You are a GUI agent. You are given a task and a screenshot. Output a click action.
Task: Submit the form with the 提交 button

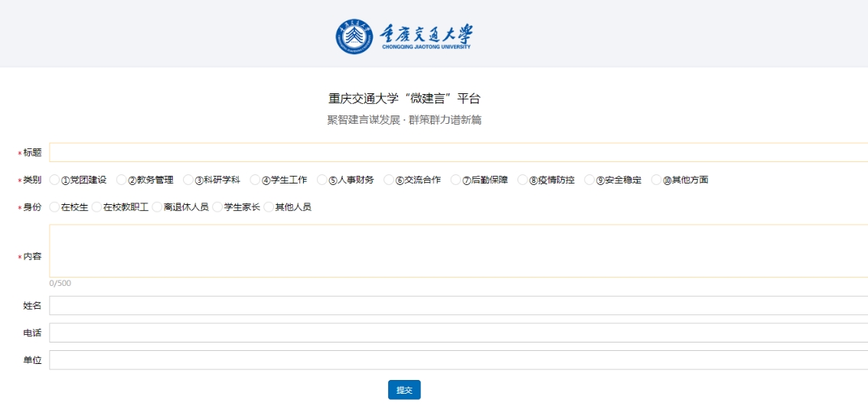(404, 389)
